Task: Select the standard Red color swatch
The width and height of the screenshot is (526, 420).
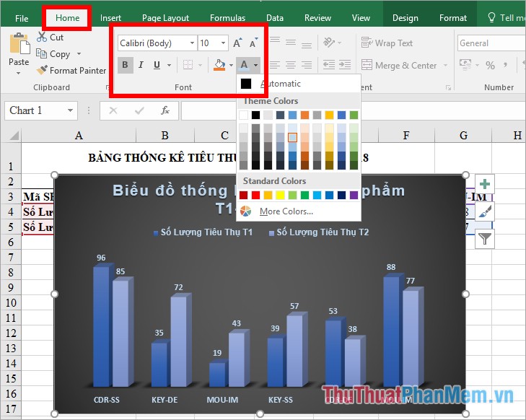Action: (x=255, y=195)
